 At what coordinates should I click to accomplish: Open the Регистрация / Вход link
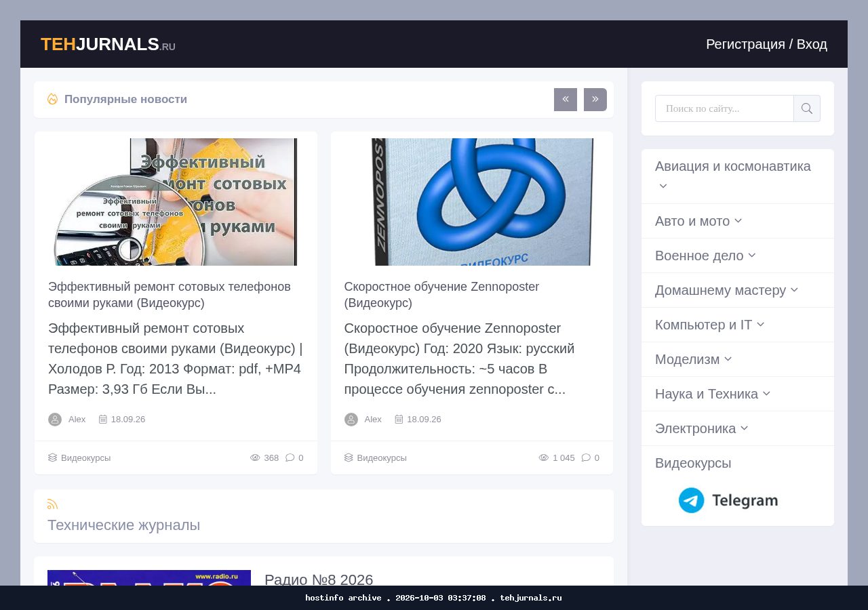(766, 44)
